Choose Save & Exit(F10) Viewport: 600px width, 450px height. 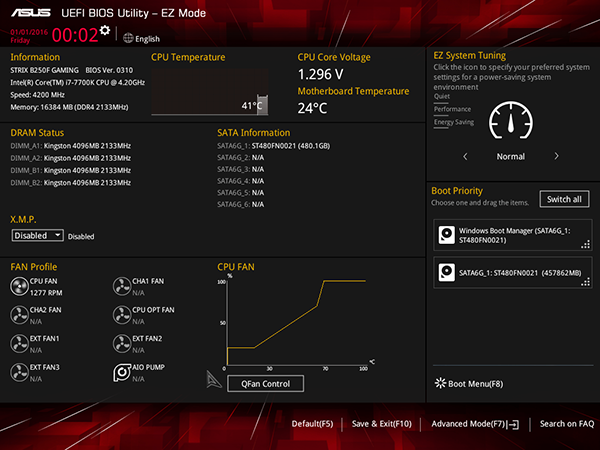382,424
